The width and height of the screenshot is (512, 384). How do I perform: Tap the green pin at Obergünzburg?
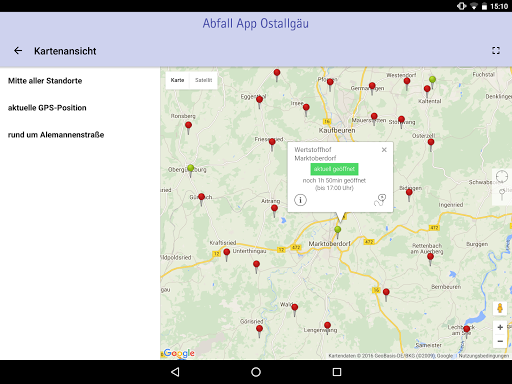click(x=190, y=168)
